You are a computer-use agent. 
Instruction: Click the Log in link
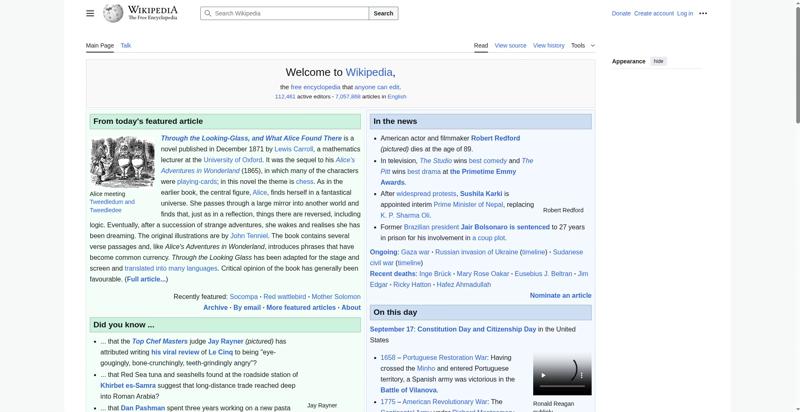coord(685,13)
